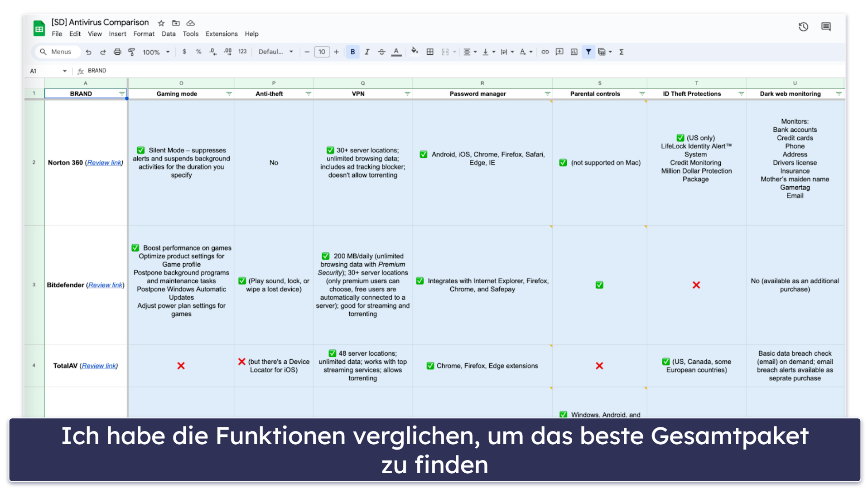Open text rotation dropdown
Viewport: 868px width, 489px height.
click(x=526, y=52)
